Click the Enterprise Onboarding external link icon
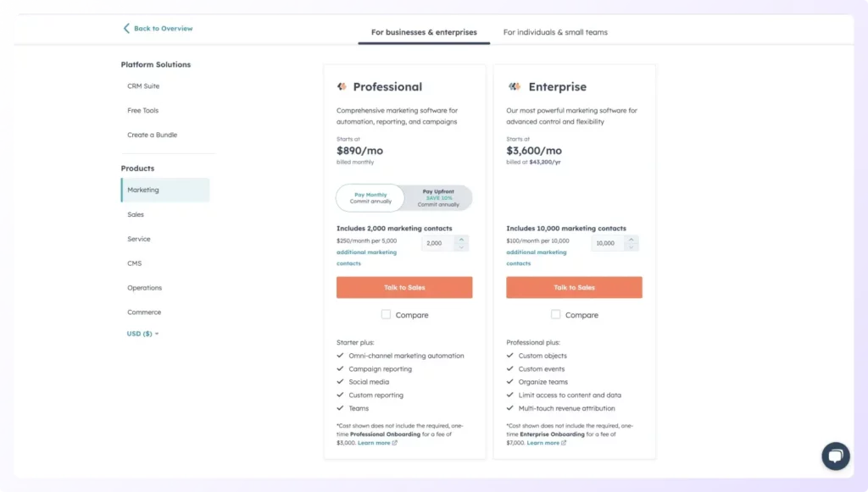Image resolution: width=868 pixels, height=492 pixels. [565, 443]
